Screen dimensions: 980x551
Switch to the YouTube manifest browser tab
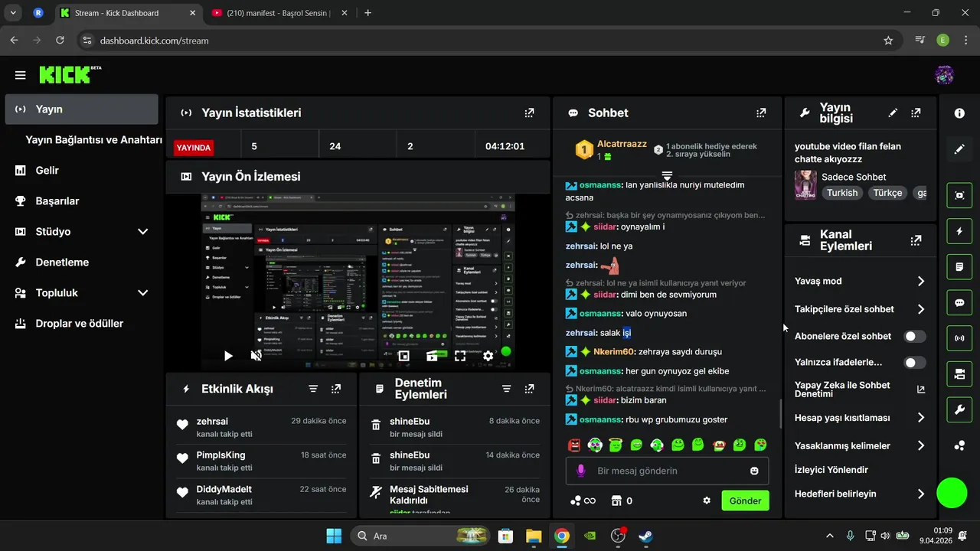(x=279, y=13)
